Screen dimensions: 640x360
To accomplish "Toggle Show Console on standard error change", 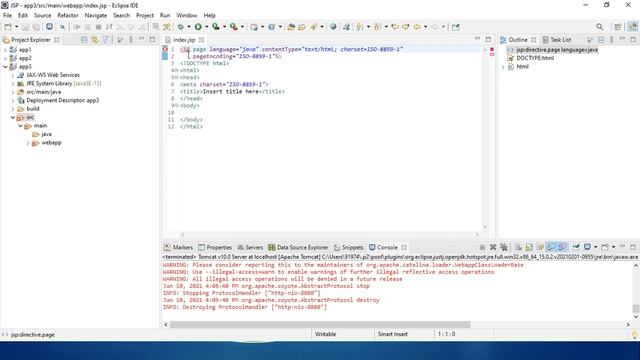I will point(562,247).
